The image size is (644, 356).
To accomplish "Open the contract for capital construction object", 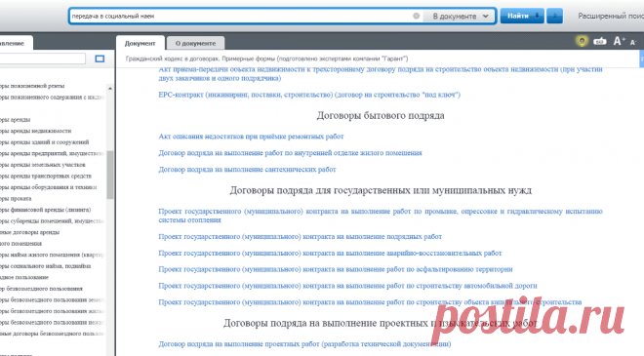I will click(370, 302).
